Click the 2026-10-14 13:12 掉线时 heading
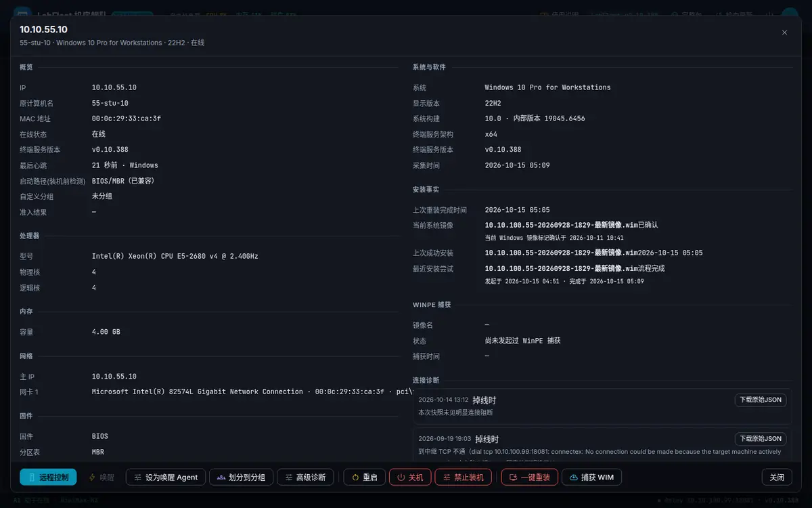This screenshot has width=812, height=508. [457, 400]
